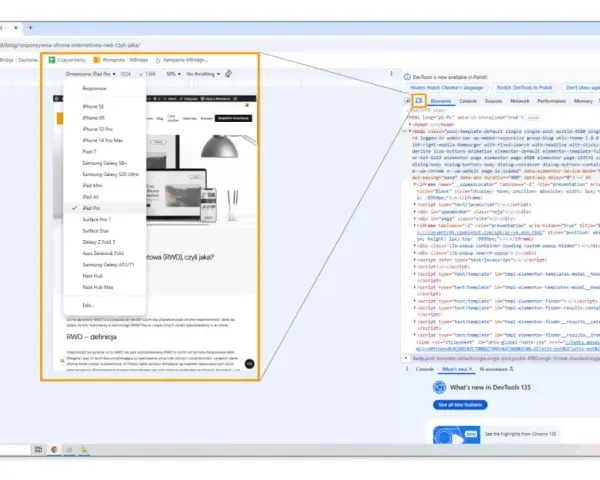Open the Dimensions iPad Pro dropdown
This screenshot has width=600, height=480.
click(91, 74)
